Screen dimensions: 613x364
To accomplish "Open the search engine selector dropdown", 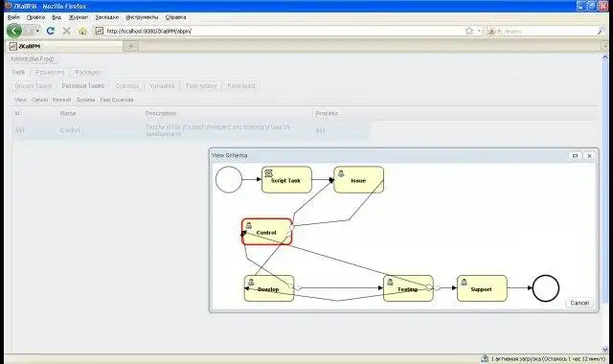I will coord(491,31).
